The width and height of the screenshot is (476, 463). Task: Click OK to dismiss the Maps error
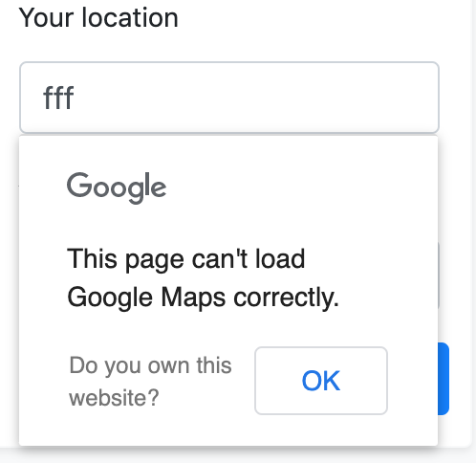pos(321,381)
